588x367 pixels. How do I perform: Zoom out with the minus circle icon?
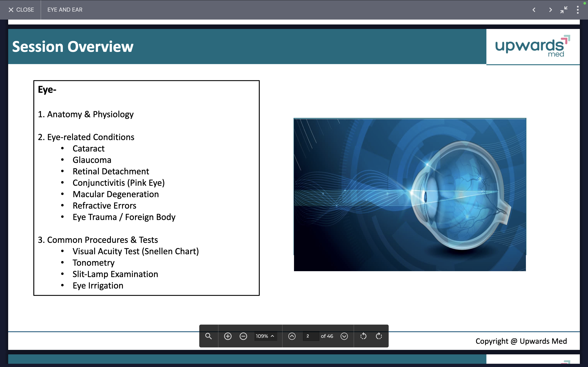(x=243, y=336)
